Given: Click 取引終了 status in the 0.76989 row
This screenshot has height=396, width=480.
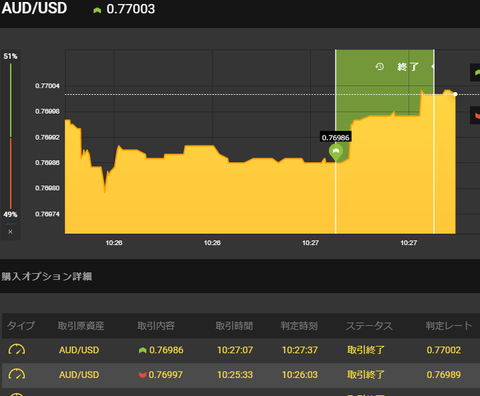Looking at the screenshot, I should 366,375.
